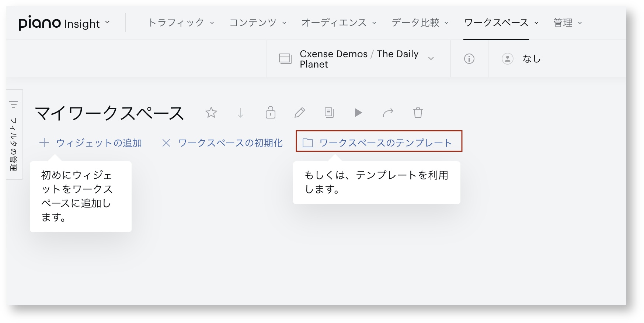This screenshot has height=323, width=644.
Task: Open the オーディエンス menu
Action: [x=339, y=23]
